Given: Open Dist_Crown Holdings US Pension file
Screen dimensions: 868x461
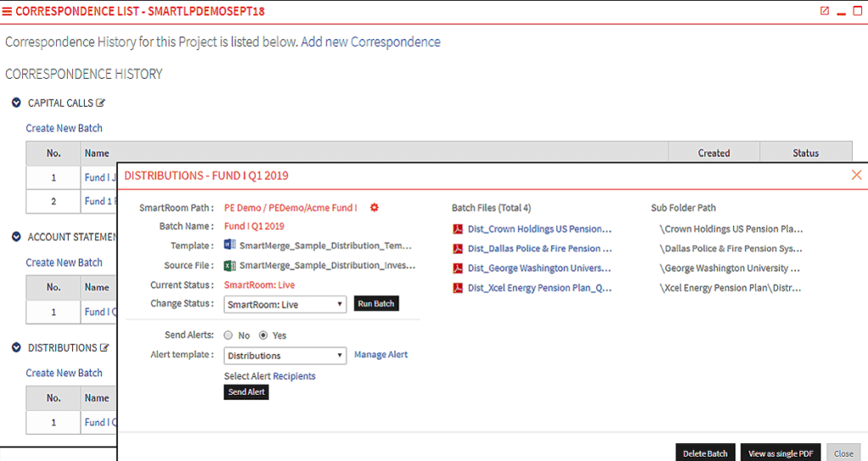Looking at the screenshot, I should coord(540,229).
